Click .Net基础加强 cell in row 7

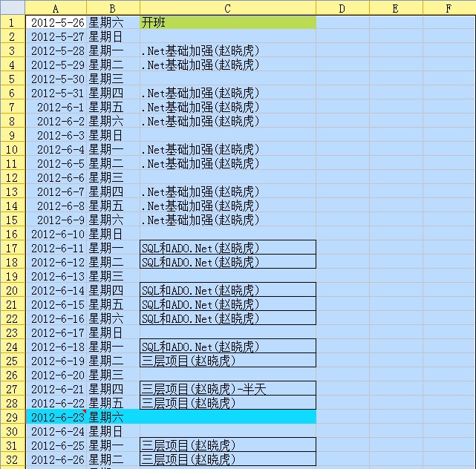pyautogui.click(x=228, y=107)
